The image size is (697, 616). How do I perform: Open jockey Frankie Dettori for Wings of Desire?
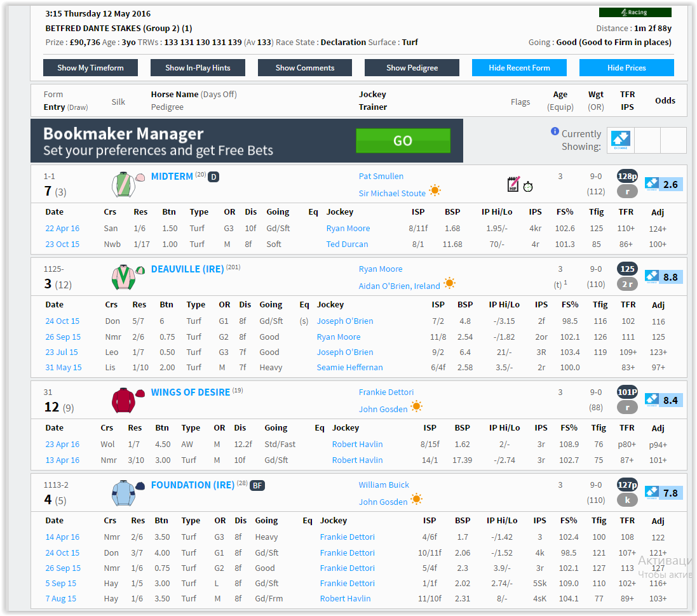coord(386,392)
